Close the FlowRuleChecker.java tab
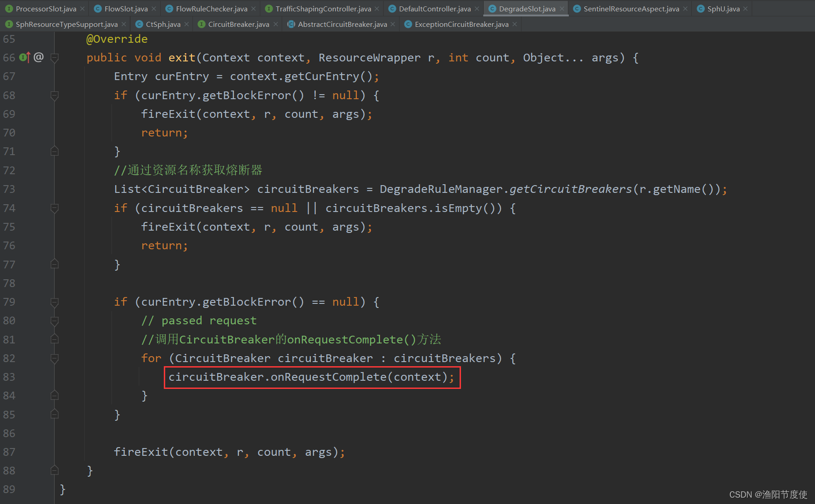This screenshot has width=815, height=504. (x=253, y=9)
